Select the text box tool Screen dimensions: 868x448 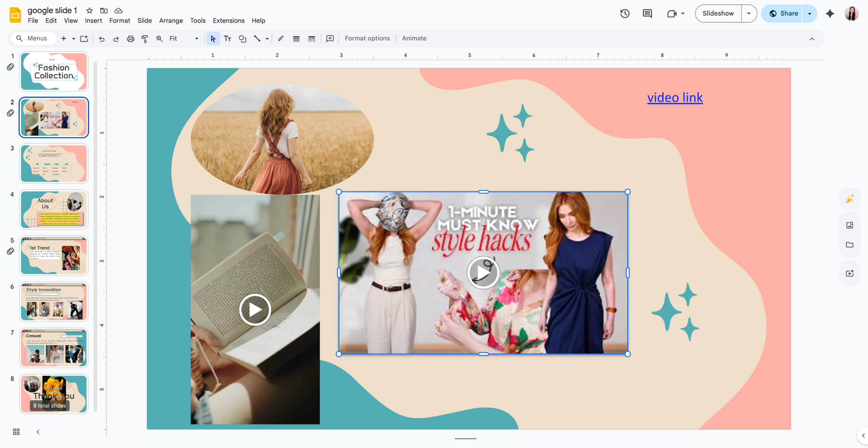click(x=228, y=39)
